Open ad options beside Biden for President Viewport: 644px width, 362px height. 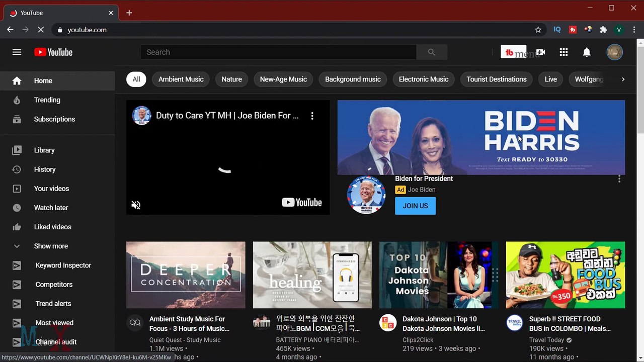619,179
